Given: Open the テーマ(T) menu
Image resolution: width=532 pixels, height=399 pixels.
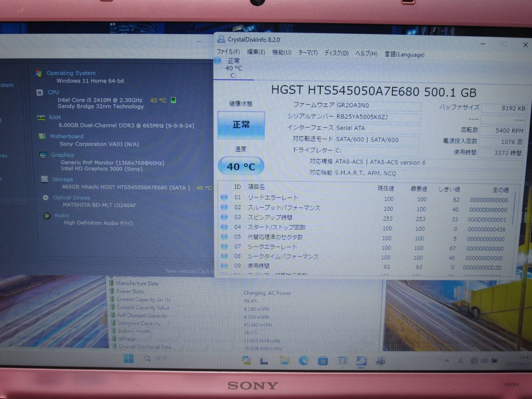Looking at the screenshot, I should pos(308,53).
